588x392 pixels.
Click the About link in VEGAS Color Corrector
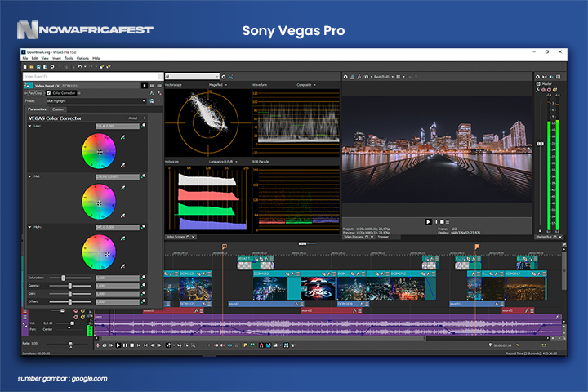click(x=133, y=118)
